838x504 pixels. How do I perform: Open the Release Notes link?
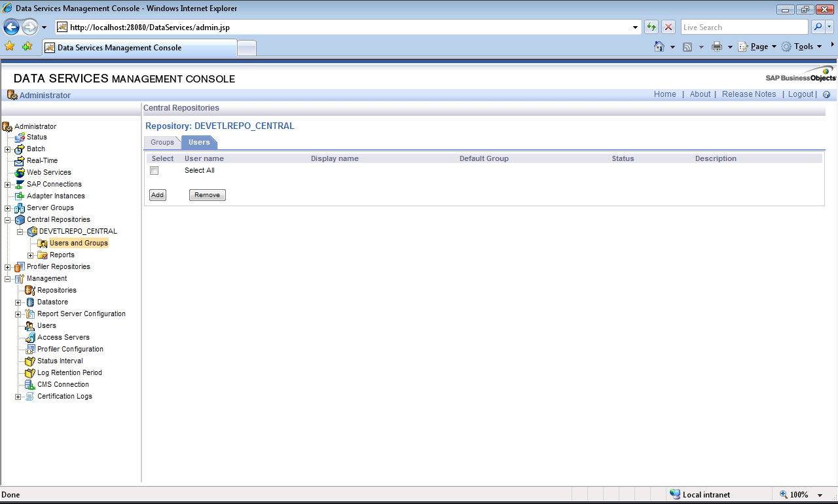tap(749, 94)
